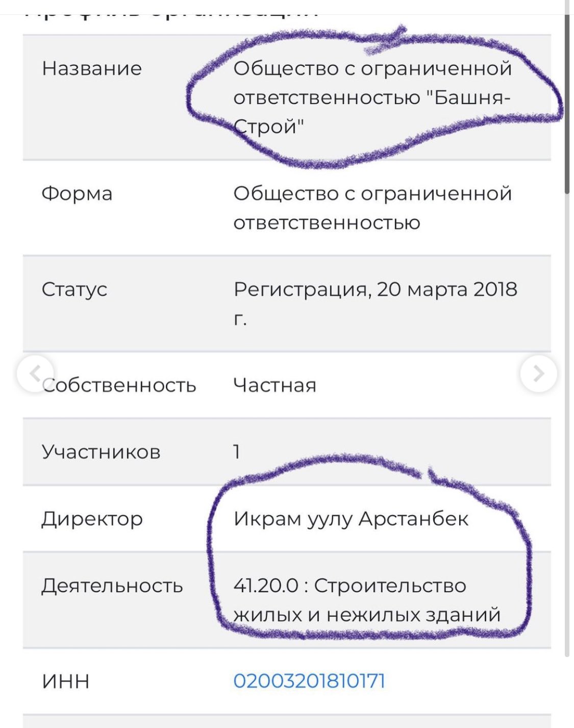This screenshot has width=574, height=728.
Task: Click the legal form value in the Форма row
Action: tap(372, 208)
